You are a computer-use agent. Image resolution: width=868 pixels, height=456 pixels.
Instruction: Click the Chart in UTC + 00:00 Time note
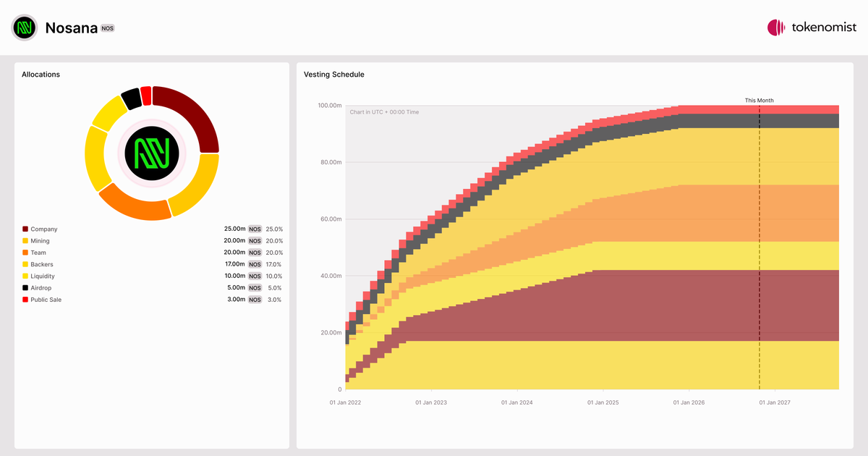coord(384,112)
